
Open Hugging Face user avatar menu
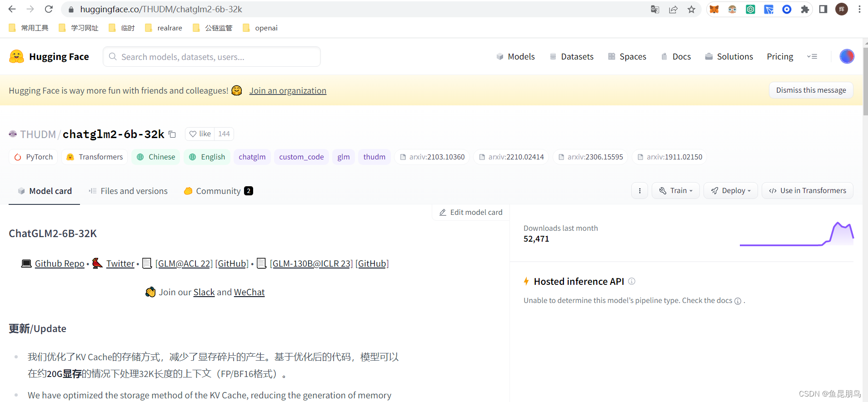click(x=847, y=56)
